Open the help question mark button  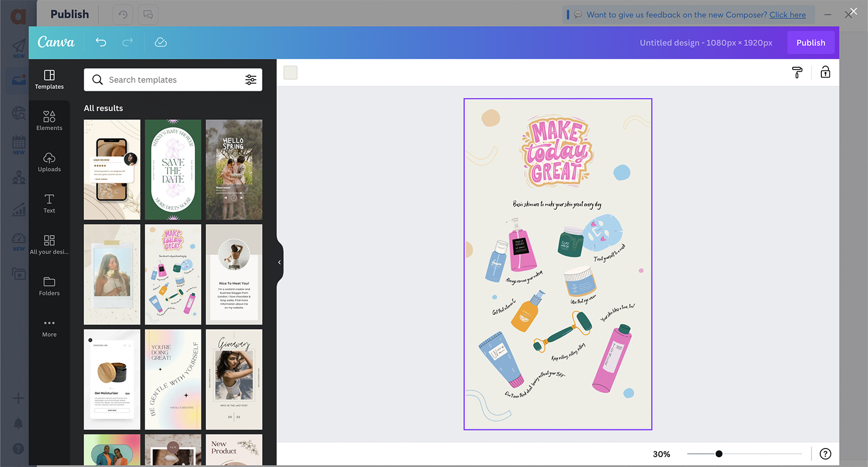pos(825,454)
